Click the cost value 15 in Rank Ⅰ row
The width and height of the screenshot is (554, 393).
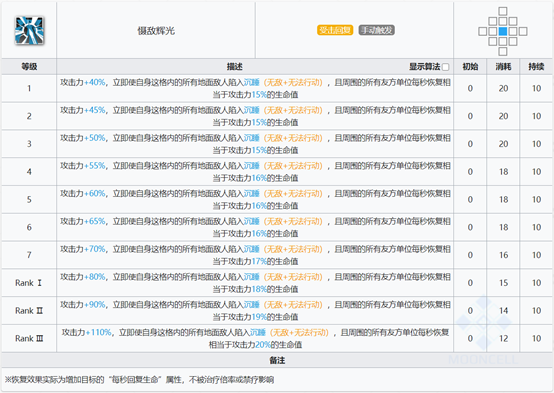click(x=503, y=283)
